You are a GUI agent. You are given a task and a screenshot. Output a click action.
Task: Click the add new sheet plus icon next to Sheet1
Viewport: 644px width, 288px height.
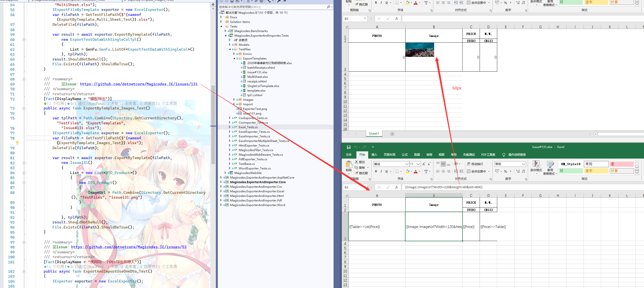pyautogui.click(x=392, y=134)
